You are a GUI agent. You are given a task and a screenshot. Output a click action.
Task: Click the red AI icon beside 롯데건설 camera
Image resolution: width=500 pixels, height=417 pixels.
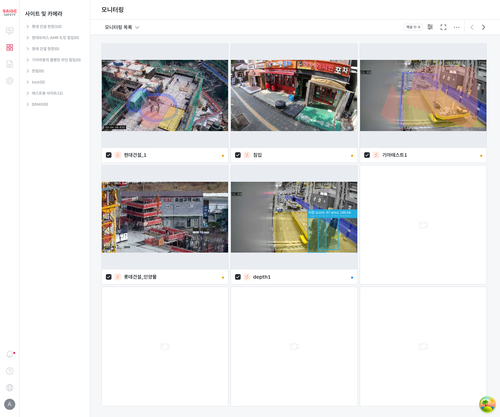(118, 277)
